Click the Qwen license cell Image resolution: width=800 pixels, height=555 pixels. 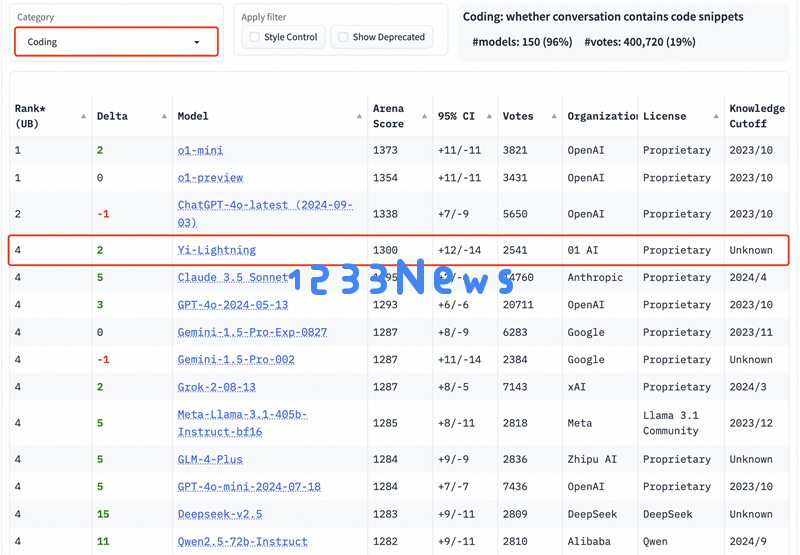pos(655,542)
